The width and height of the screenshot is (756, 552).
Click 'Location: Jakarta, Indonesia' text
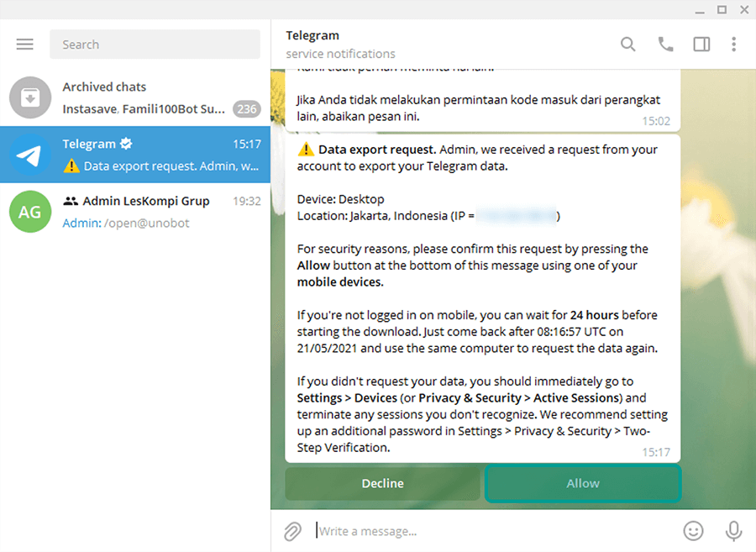click(x=372, y=216)
